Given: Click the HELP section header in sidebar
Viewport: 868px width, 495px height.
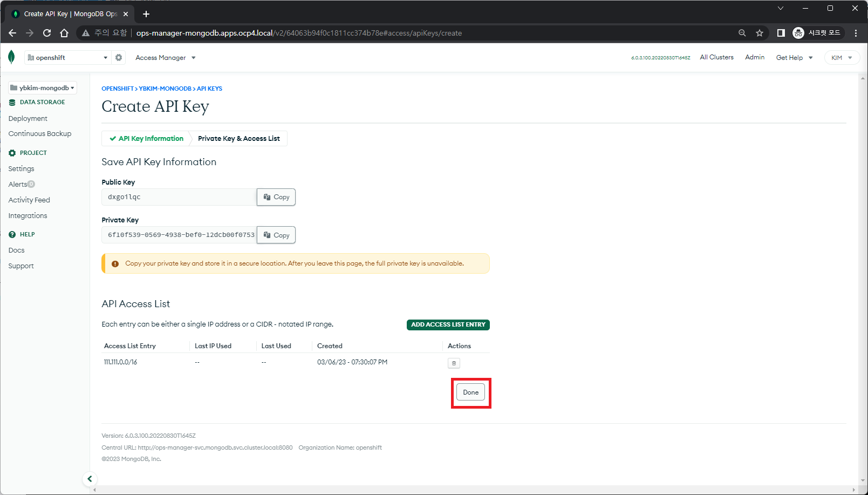Looking at the screenshot, I should (27, 234).
